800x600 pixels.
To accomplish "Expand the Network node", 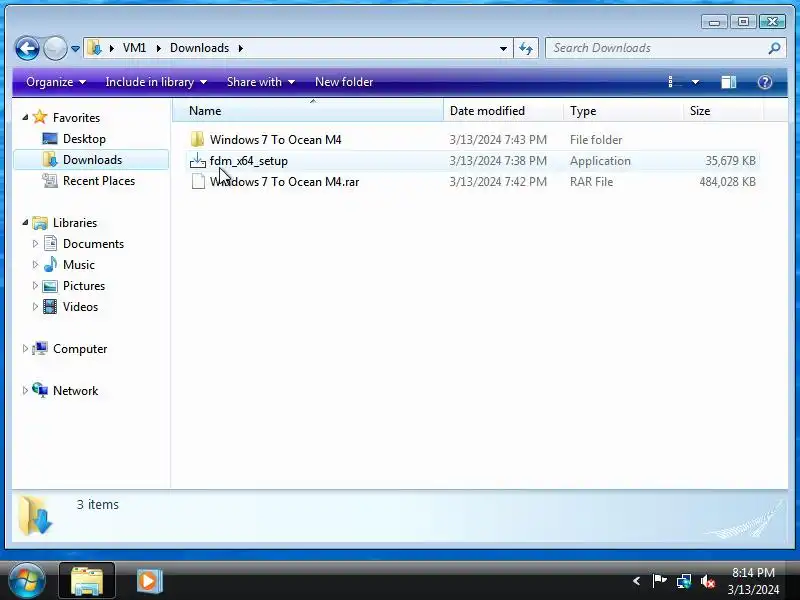I will (x=25, y=390).
